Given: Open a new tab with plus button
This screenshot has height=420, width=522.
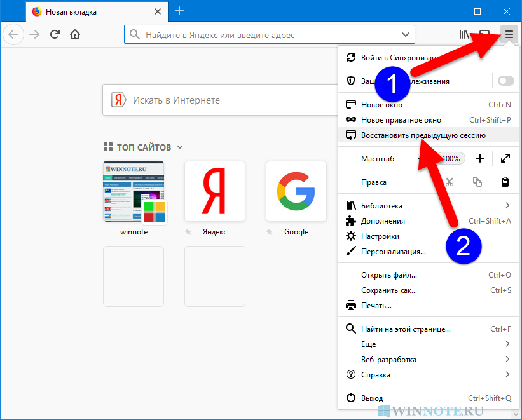Looking at the screenshot, I should pos(179,11).
